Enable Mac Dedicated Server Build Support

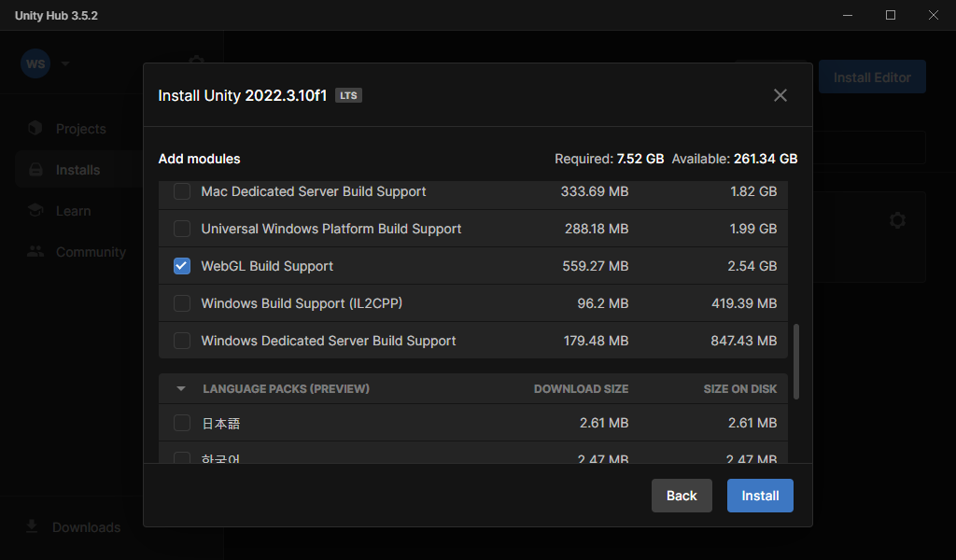(182, 191)
